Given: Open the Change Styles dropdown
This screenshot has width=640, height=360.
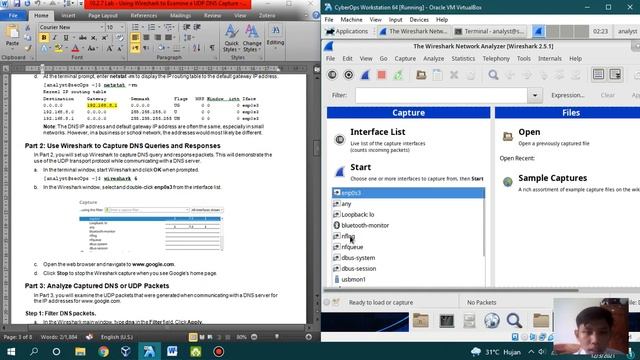Looking at the screenshot, I should point(252,38).
